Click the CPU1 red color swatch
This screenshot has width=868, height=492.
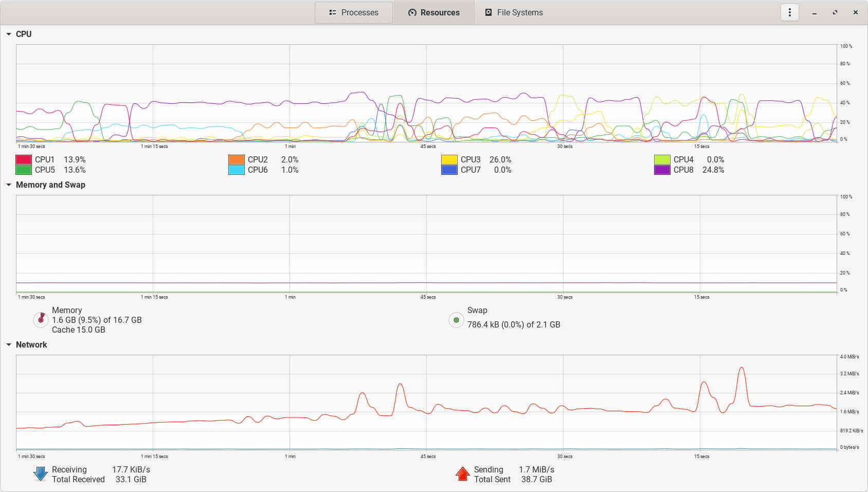(x=24, y=159)
